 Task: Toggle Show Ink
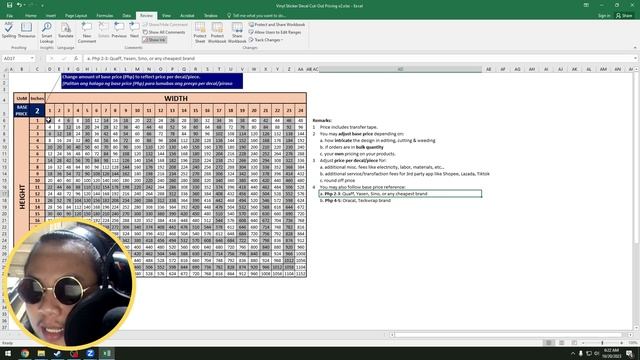click(x=155, y=40)
